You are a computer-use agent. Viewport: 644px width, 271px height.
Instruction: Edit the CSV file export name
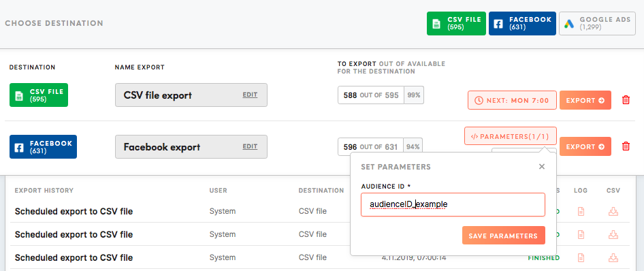click(x=250, y=95)
